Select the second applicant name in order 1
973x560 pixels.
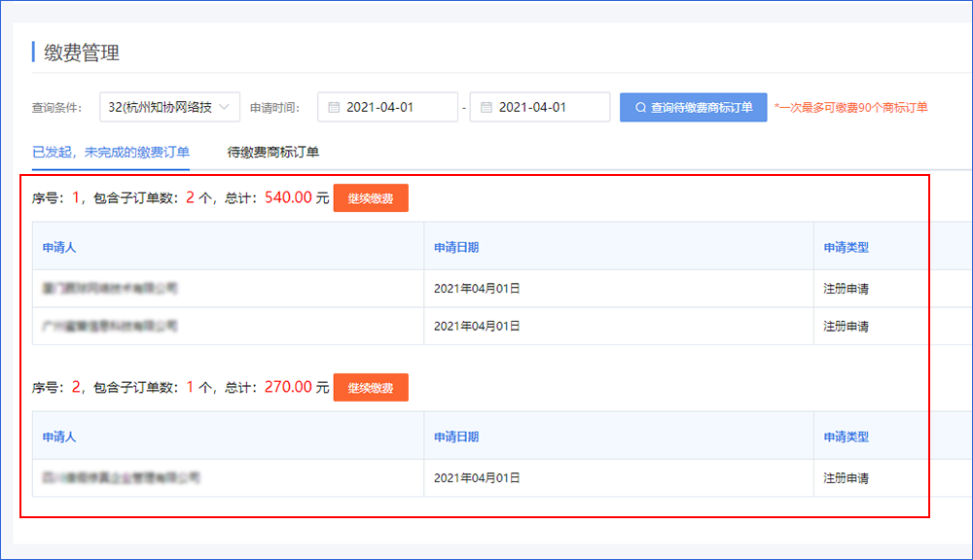(110, 326)
